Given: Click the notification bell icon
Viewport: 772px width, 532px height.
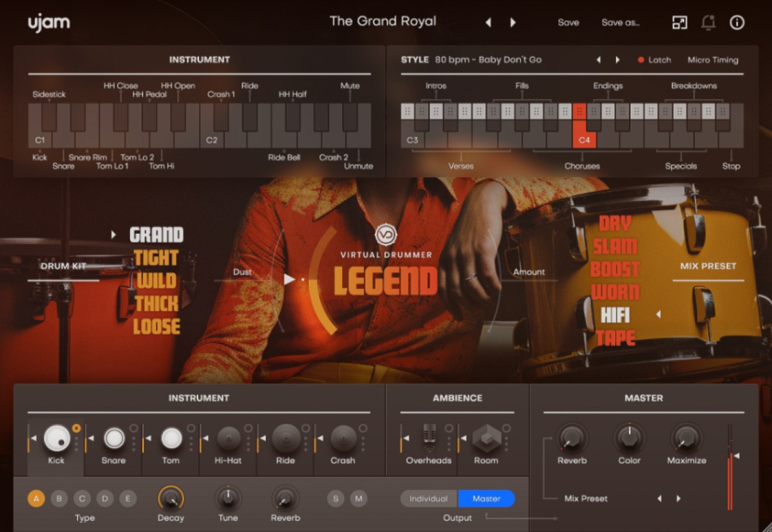Looking at the screenshot, I should 709,22.
